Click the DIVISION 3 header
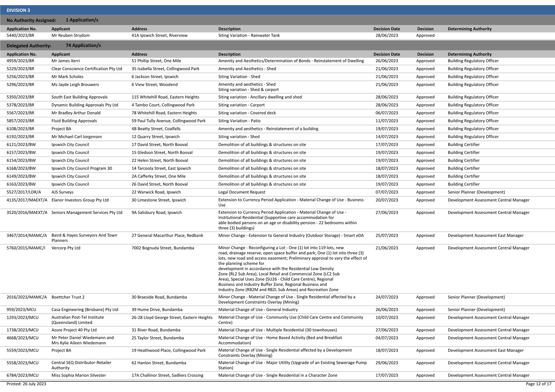 click(x=277, y=10)
